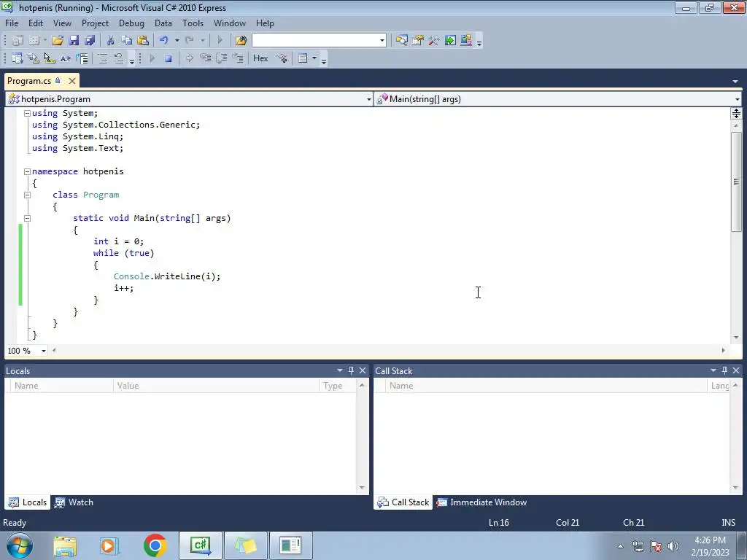Switch to the Immediate Window tab
The image size is (747, 560).
(x=482, y=502)
